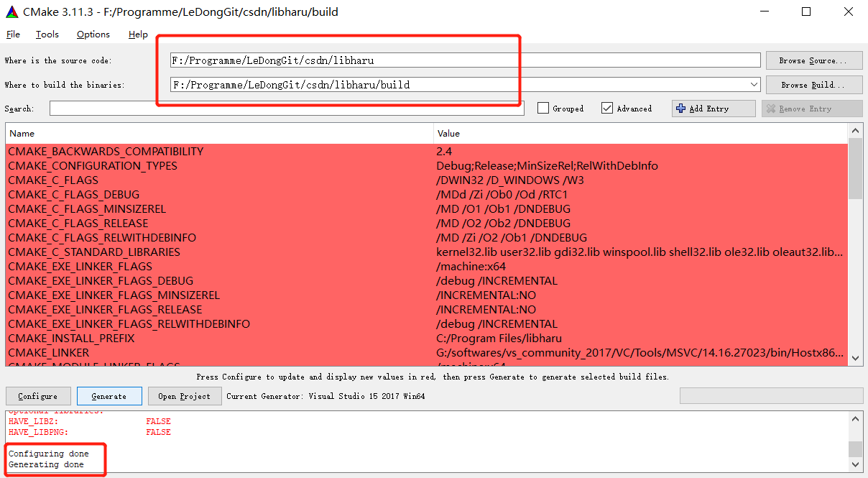Select the CMAKE_C_FLAGS_RELWITHDEBINFO entry
Image resolution: width=868 pixels, height=478 pixels.
tap(102, 238)
